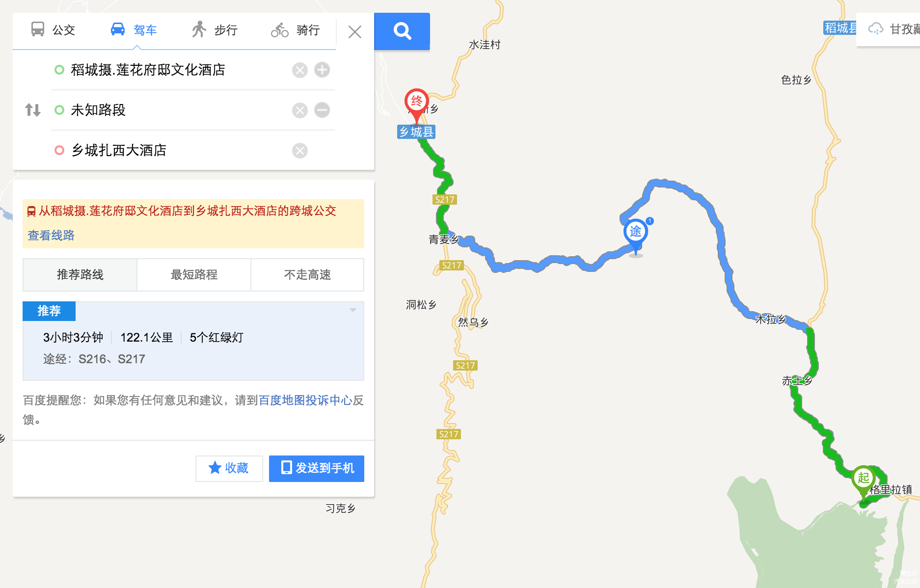Clear the 乡城扎西大酒店 destination field
The width and height of the screenshot is (920, 588).
(300, 151)
